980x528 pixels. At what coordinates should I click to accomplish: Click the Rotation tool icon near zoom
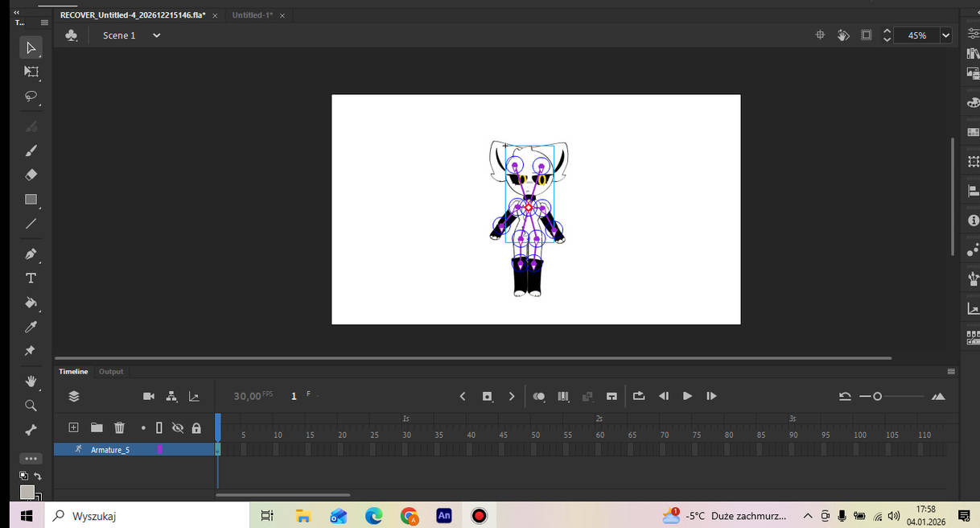click(x=843, y=35)
